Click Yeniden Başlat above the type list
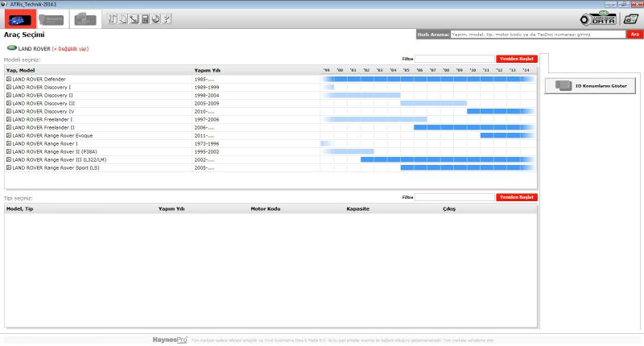 pyautogui.click(x=516, y=197)
